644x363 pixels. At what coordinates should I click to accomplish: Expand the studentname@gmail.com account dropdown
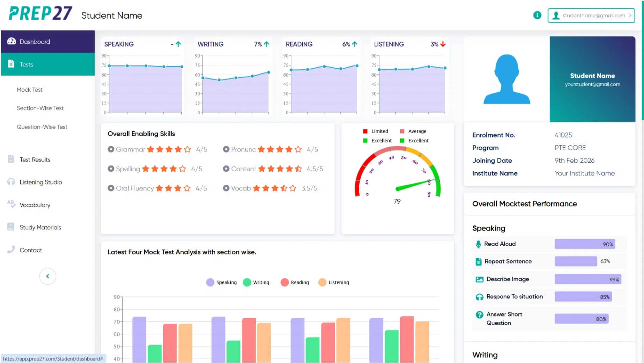[591, 15]
